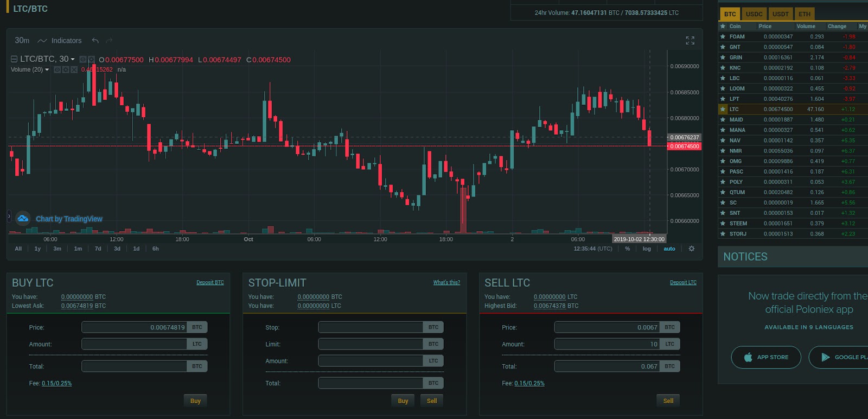868x419 pixels.
Task: Expand the side panel arrow beside the chart
Action: [x=9, y=216]
